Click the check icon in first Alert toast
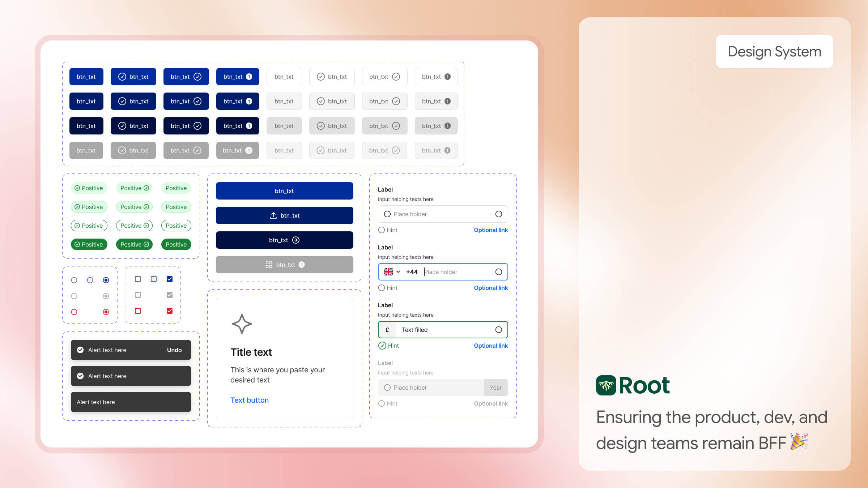Screen dimensions: 868x488 pyautogui.click(x=80, y=350)
